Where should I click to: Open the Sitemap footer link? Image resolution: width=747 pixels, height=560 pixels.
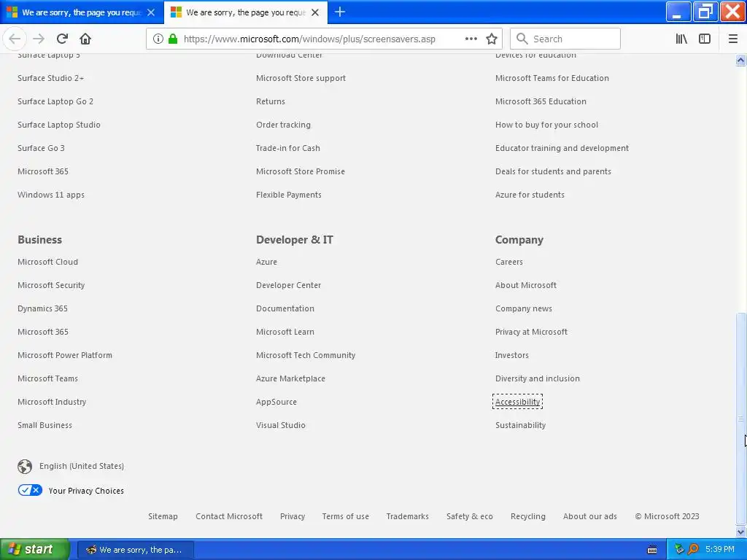click(163, 516)
